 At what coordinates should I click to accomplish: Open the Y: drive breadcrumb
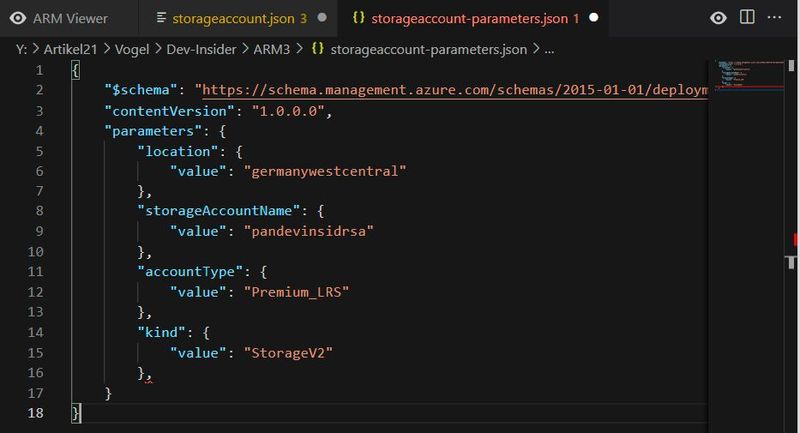(21, 49)
